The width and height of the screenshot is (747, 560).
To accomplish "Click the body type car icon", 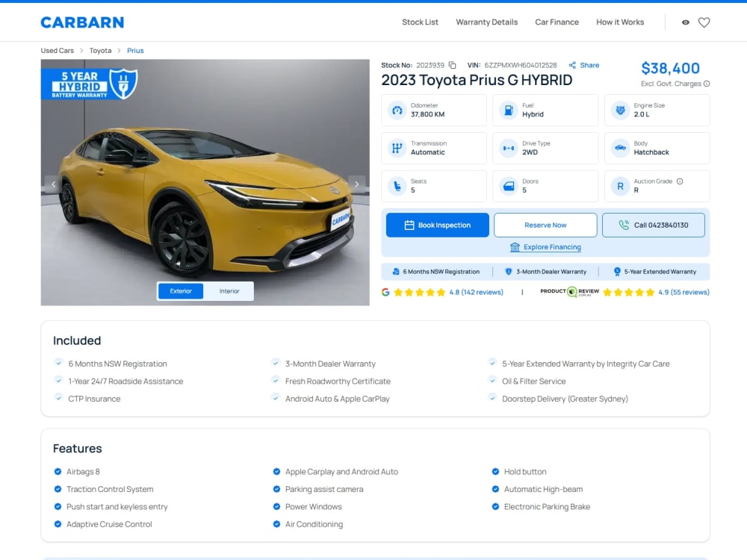I will click(620, 148).
